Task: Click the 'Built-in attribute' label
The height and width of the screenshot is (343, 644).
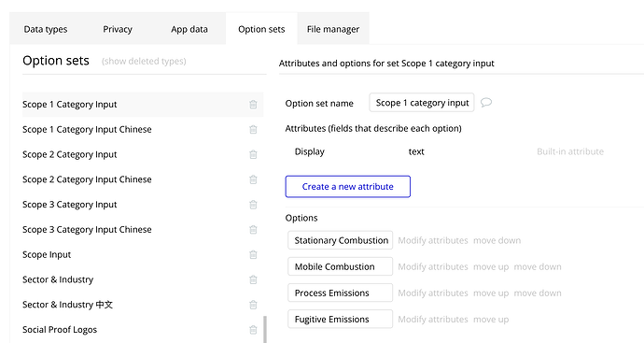Action: click(x=570, y=151)
